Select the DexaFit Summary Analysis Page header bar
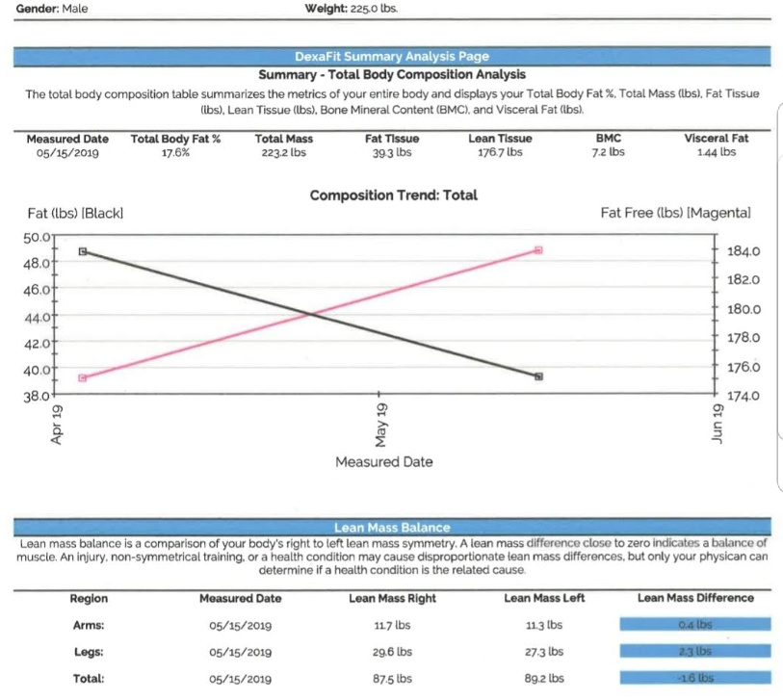Viewport: 783px width, 700px height. 391,58
